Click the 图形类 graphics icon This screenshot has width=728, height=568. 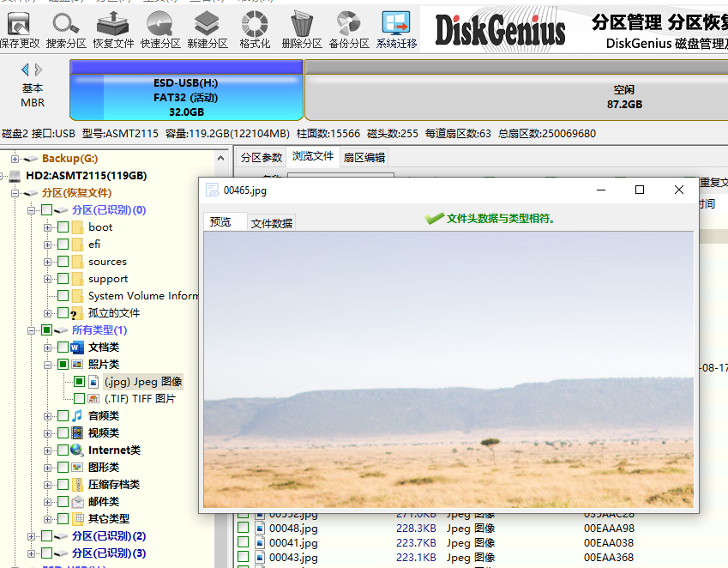pos(77,468)
